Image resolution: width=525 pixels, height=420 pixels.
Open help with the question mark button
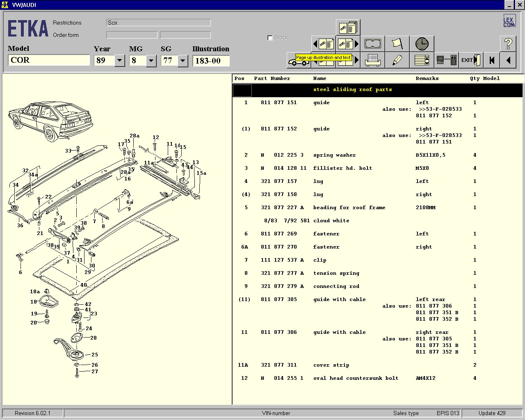click(x=508, y=43)
